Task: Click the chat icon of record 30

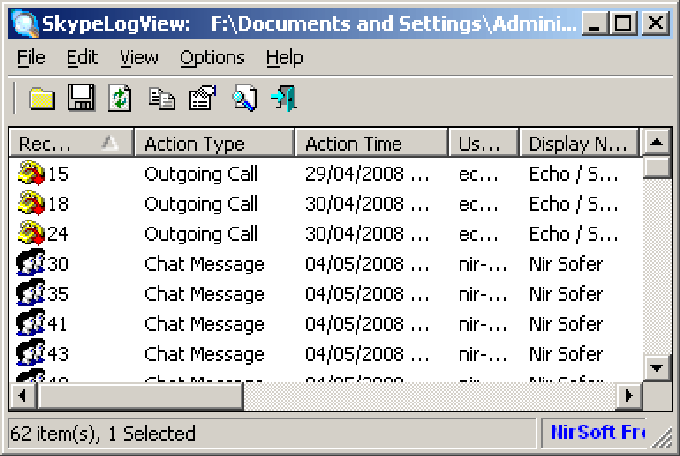Action: coord(30,262)
